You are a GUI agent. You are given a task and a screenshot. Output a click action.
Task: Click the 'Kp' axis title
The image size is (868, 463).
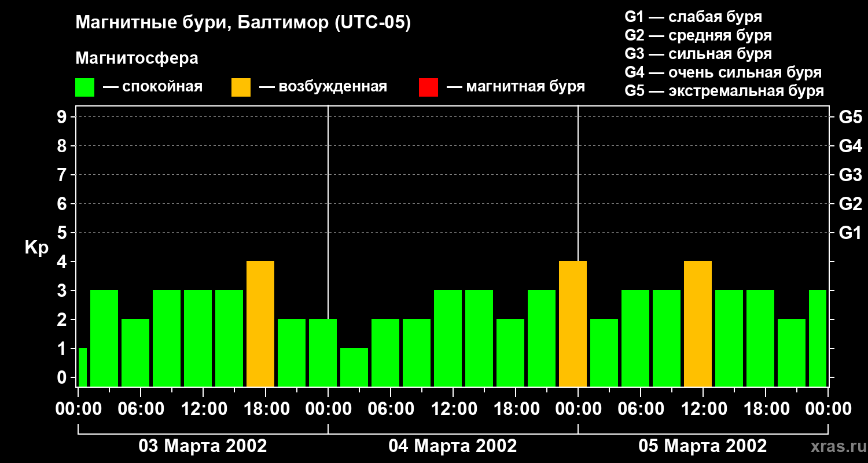[36, 248]
